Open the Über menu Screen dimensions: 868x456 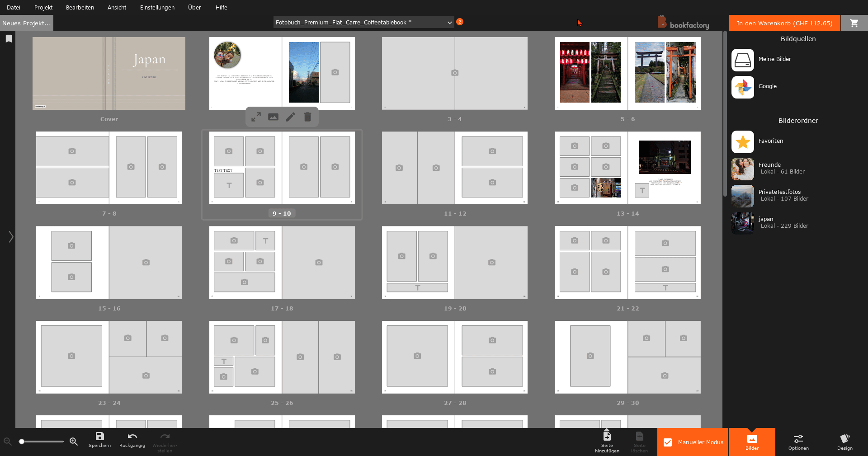pyautogui.click(x=194, y=7)
